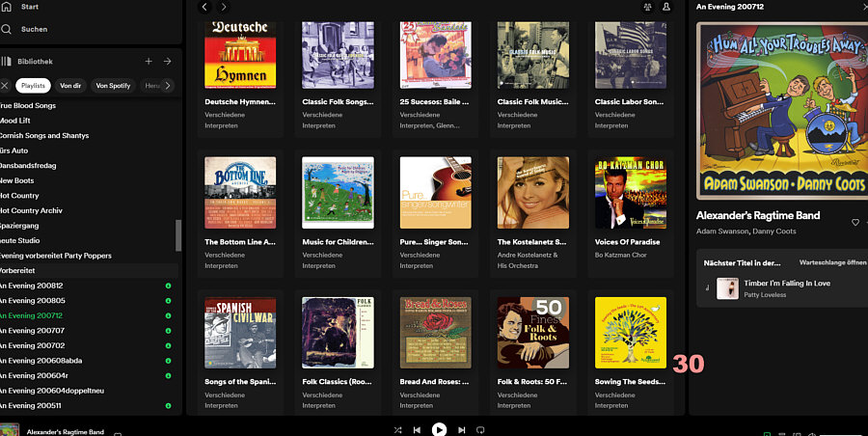
Task: Toggle shuffle playback
Action: click(397, 429)
